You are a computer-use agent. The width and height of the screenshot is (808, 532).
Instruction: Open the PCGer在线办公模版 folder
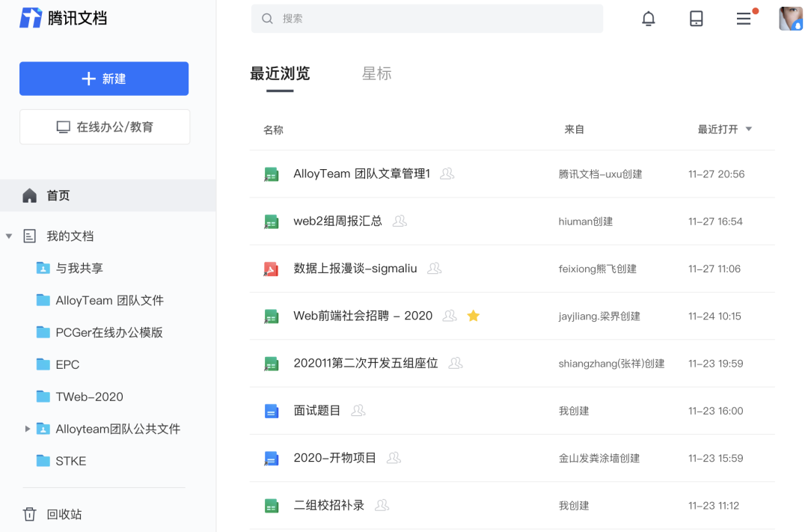coord(108,332)
